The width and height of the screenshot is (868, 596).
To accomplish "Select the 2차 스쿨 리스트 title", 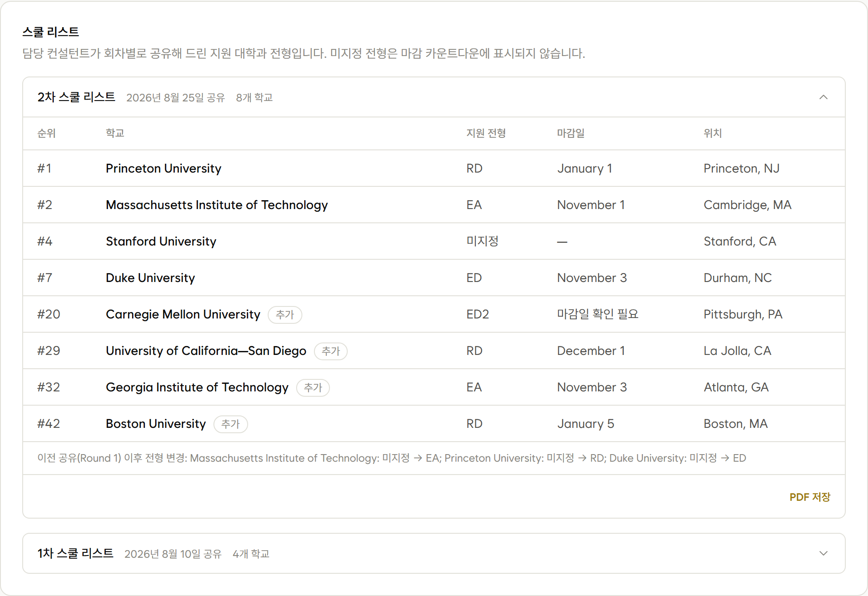I will (76, 97).
